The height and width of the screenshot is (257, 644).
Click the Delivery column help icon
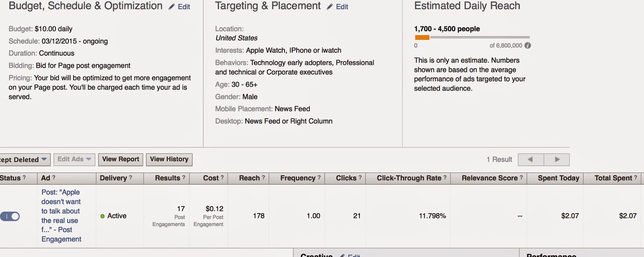(130, 177)
